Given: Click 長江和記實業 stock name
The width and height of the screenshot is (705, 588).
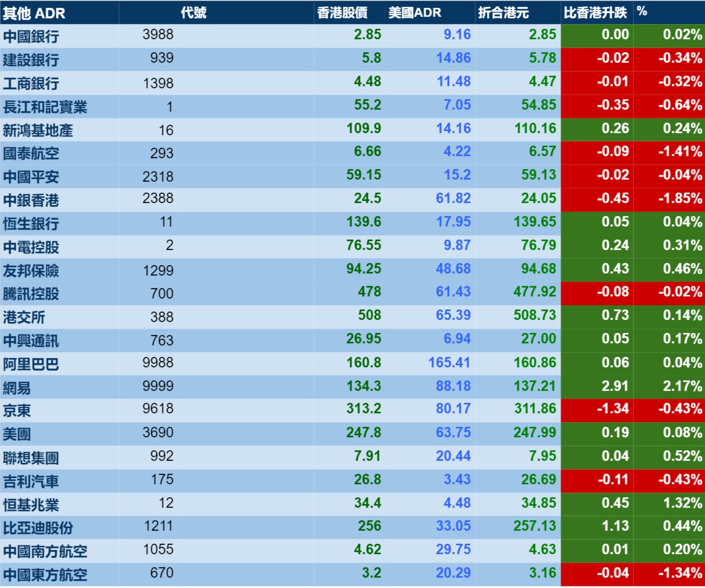Looking at the screenshot, I should pos(45,107).
